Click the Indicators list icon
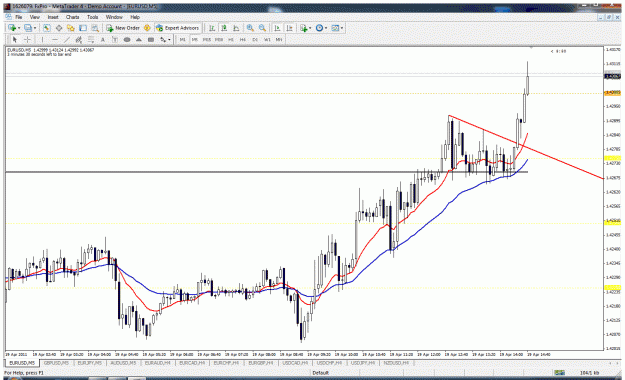The width and height of the screenshot is (625, 380). (304, 28)
